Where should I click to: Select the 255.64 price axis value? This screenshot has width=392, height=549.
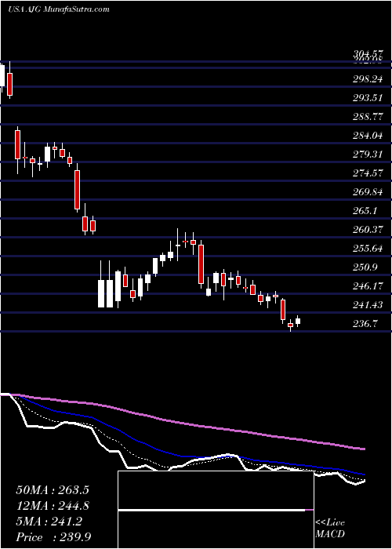tap(368, 249)
